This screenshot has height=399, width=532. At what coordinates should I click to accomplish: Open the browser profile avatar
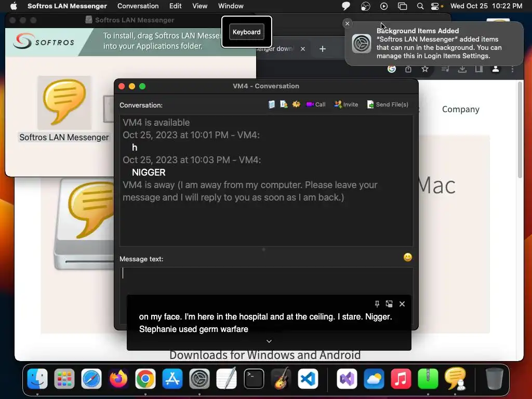tap(495, 69)
